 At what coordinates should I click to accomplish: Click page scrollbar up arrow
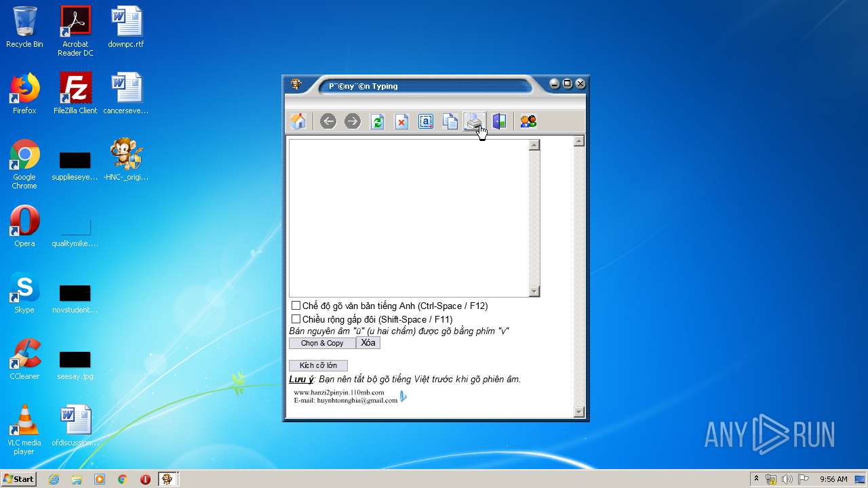coord(579,141)
